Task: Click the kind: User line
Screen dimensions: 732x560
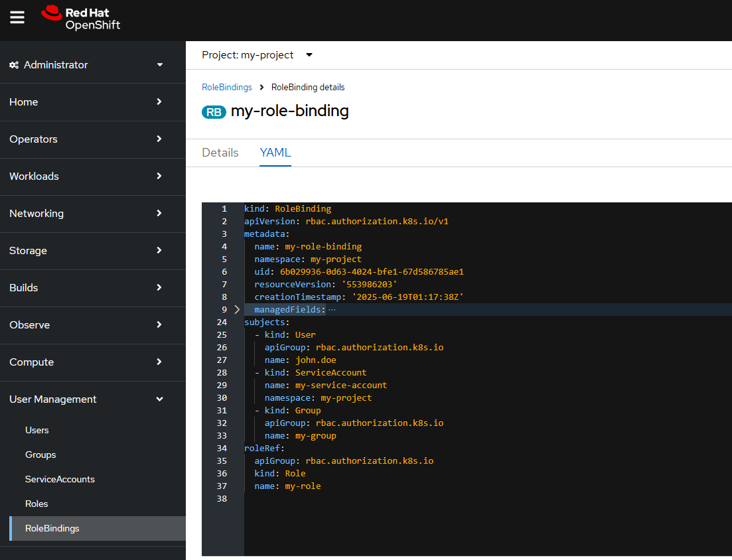Action: [285, 334]
